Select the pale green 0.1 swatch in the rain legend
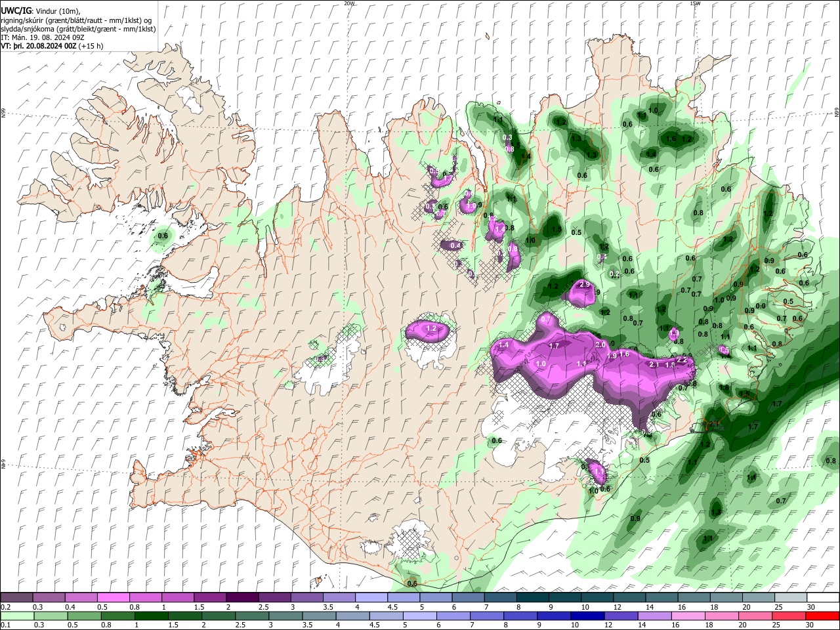Image resolution: width=840 pixels, height=630 pixels. tap(16, 616)
